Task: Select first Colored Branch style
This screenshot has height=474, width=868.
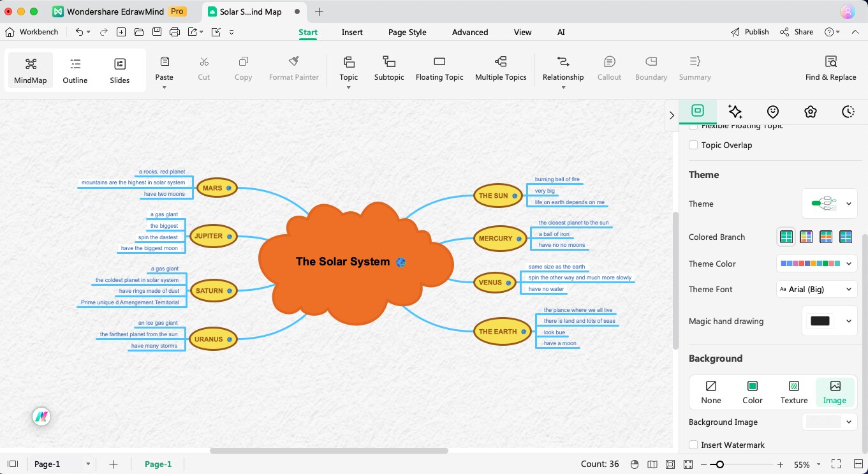Action: (786, 237)
